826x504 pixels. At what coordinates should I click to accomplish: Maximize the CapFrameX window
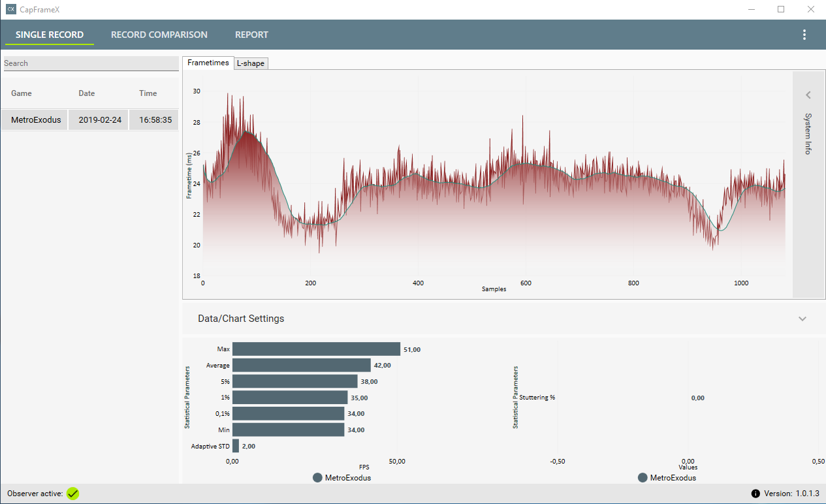pyautogui.click(x=781, y=10)
